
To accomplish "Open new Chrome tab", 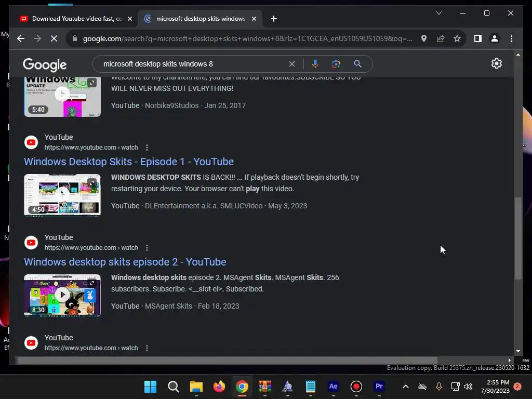I will (274, 19).
